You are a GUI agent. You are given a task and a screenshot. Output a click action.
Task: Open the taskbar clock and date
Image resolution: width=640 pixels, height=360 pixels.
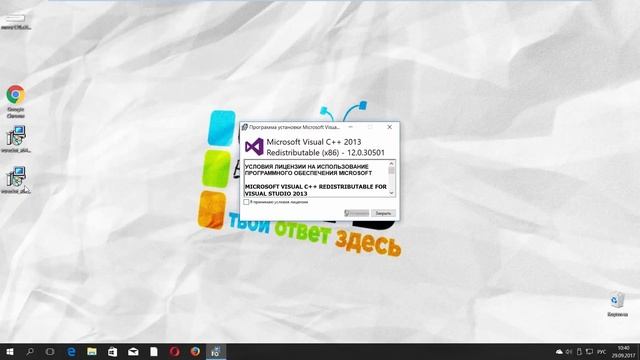point(623,352)
